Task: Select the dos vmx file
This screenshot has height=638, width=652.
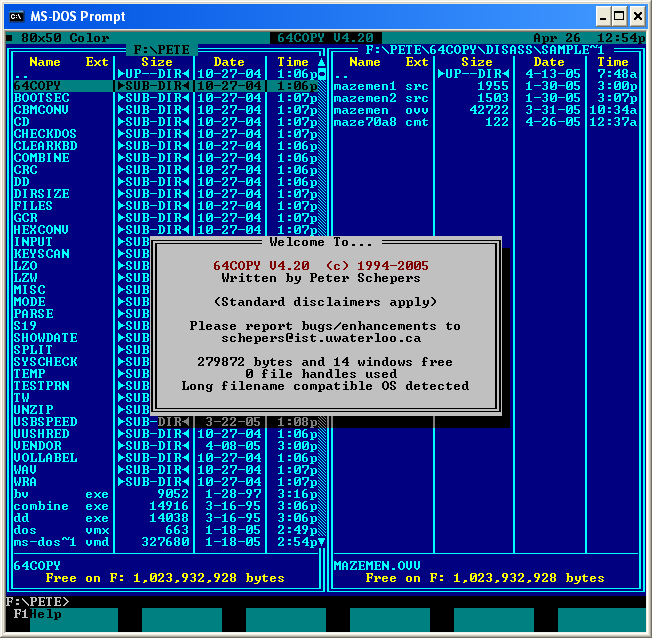Action: [x=165, y=530]
